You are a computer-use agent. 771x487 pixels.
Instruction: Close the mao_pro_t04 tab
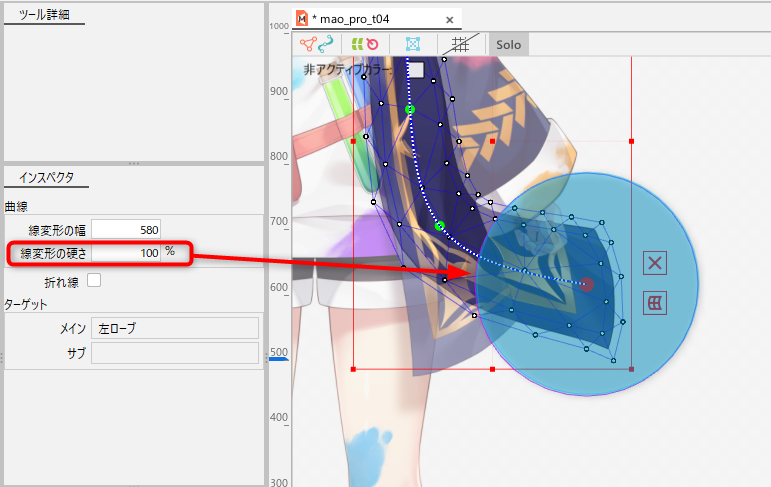(450, 19)
